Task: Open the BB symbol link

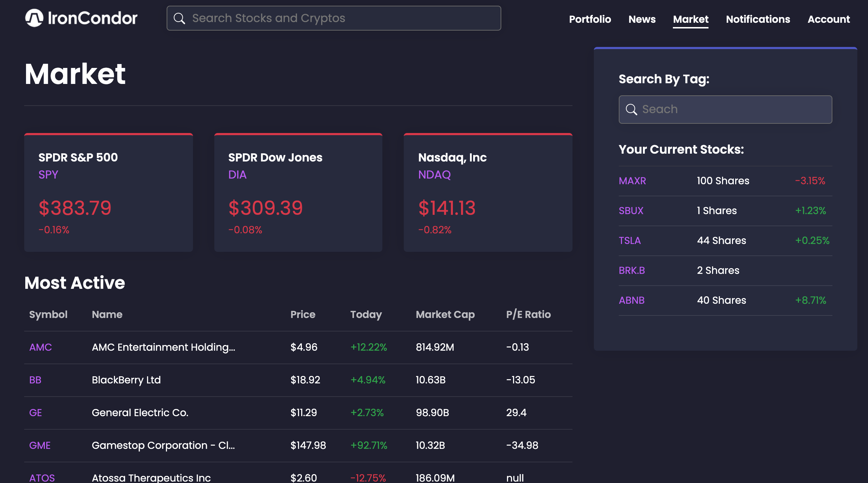Action: [35, 380]
